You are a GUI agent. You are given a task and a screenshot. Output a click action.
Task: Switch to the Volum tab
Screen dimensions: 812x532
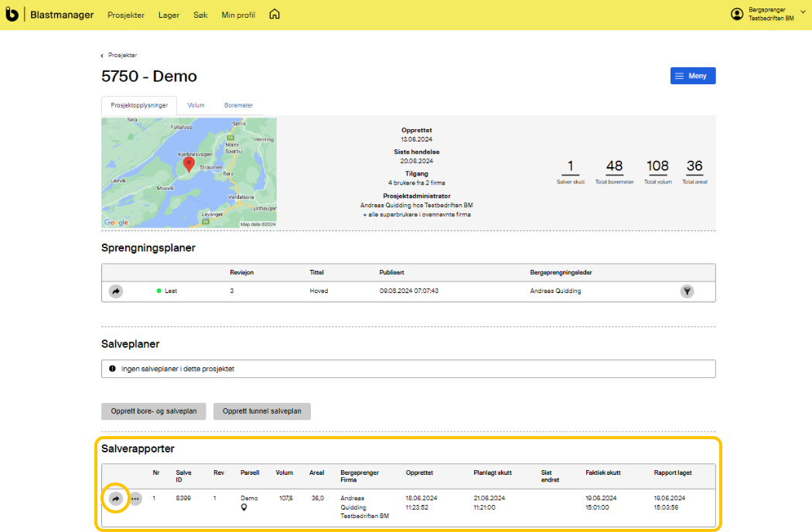click(196, 105)
